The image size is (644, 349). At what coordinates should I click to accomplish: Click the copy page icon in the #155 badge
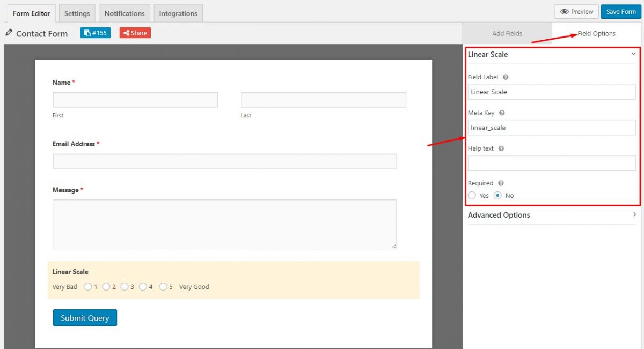click(x=86, y=32)
